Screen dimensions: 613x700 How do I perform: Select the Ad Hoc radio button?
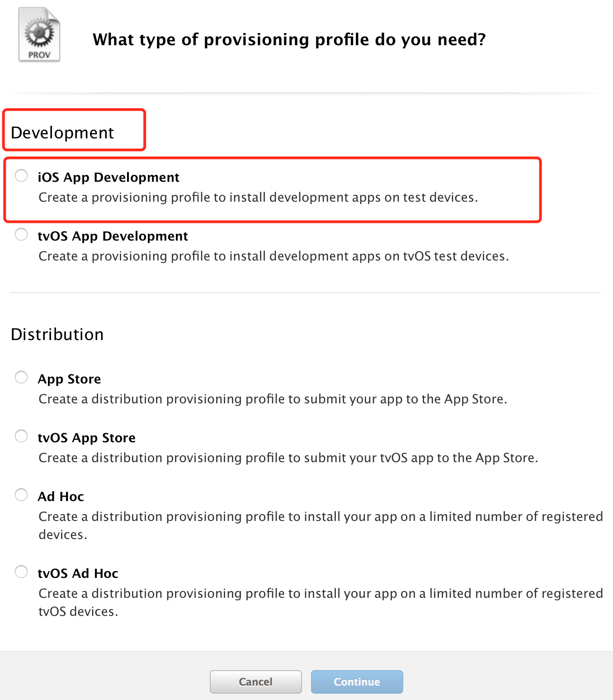[x=21, y=495]
